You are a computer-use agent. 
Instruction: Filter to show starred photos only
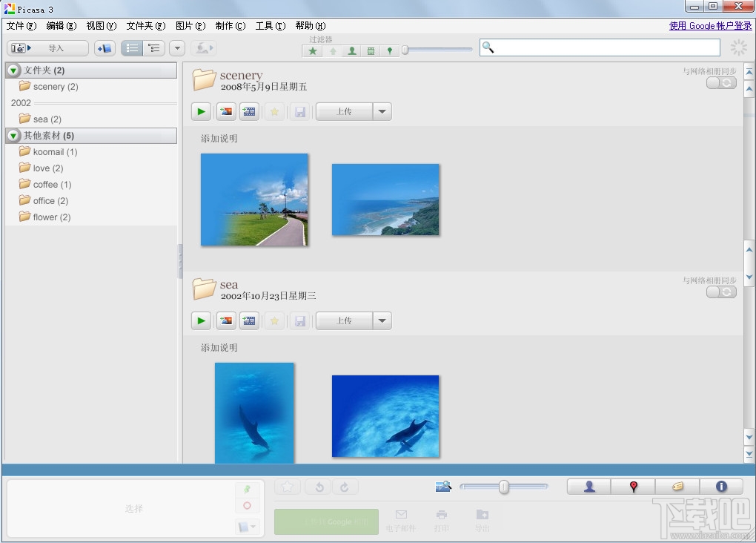(313, 50)
